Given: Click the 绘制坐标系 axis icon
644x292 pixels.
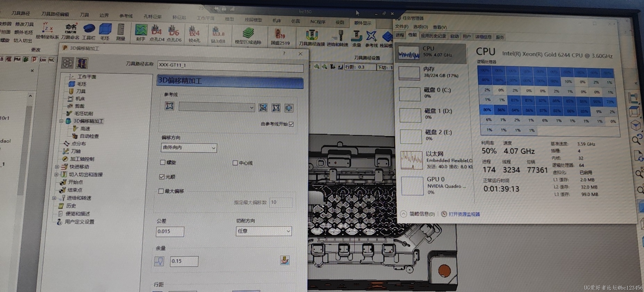Looking at the screenshot, I should [47, 28].
